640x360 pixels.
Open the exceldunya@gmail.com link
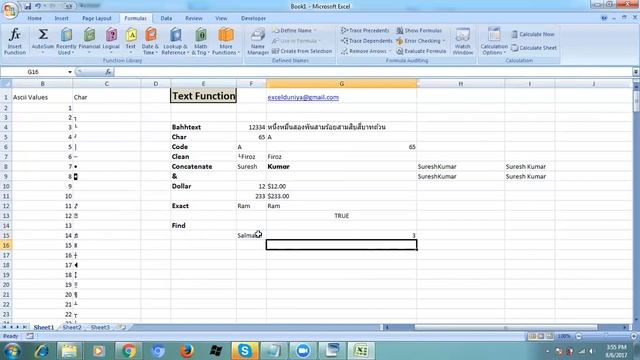303,97
